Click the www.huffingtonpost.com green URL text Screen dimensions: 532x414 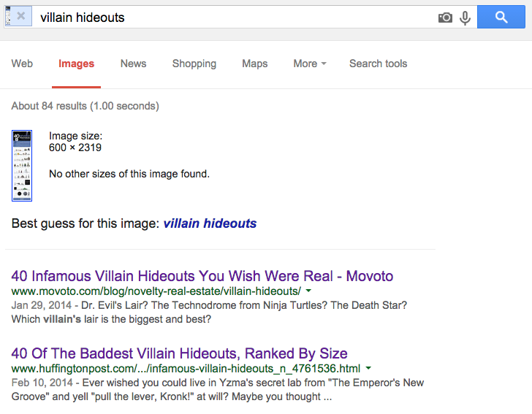tap(186, 369)
